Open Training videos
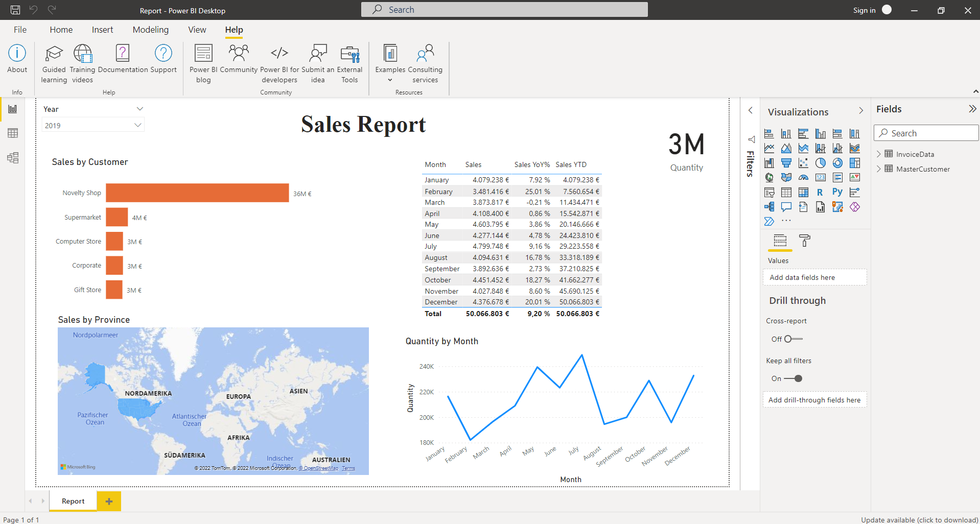Image resolution: width=980 pixels, height=524 pixels. click(x=83, y=64)
